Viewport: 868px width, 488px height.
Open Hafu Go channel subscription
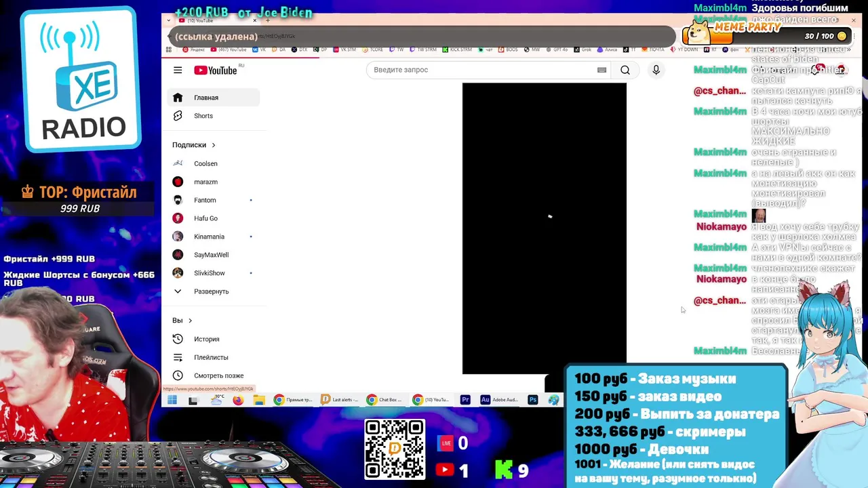(x=214, y=218)
